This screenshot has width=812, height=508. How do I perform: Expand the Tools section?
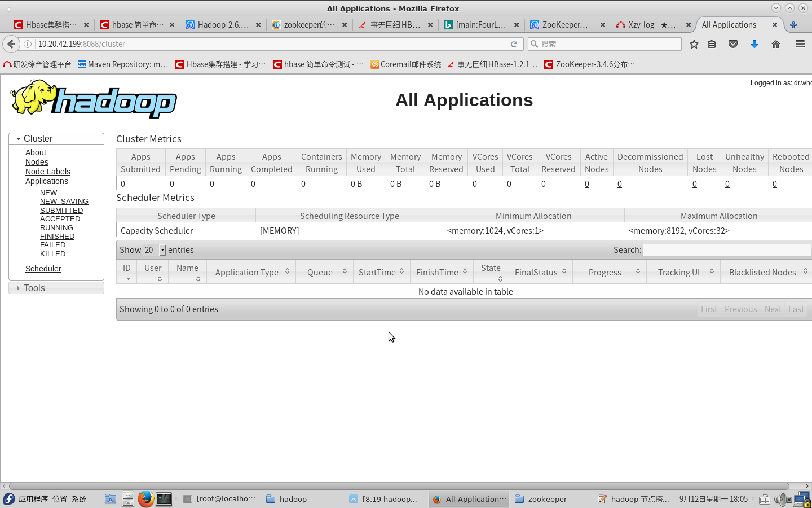pyautogui.click(x=56, y=288)
